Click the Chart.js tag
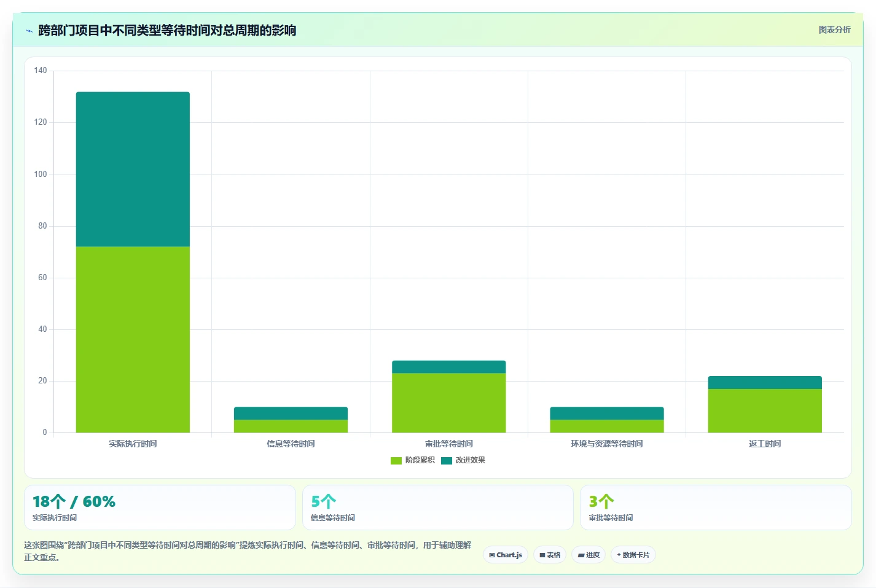The image size is (876, 588). point(506,555)
